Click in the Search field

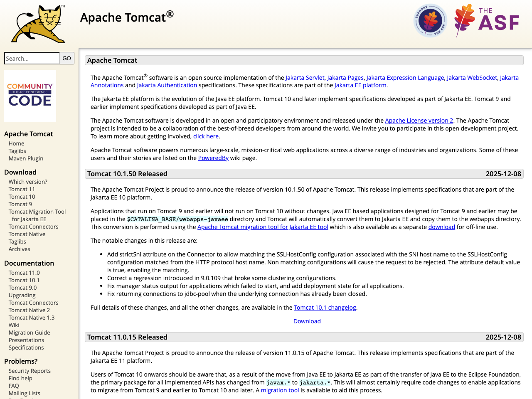(x=32, y=58)
